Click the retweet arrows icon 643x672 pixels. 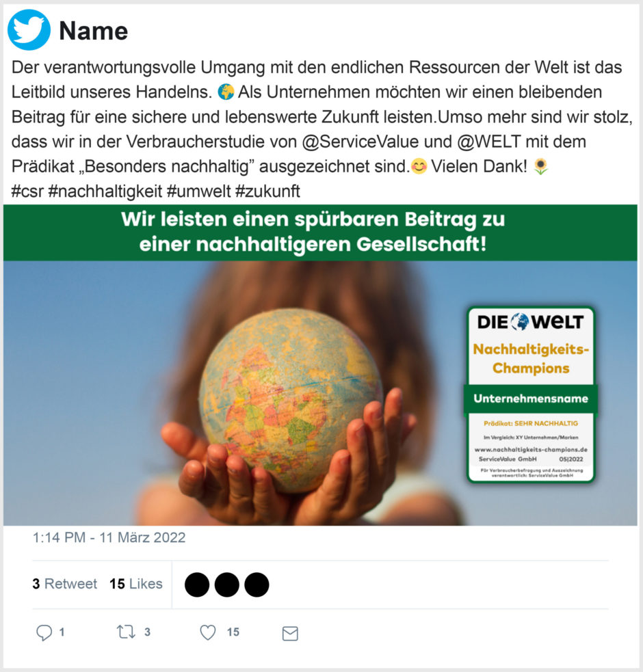(126, 632)
